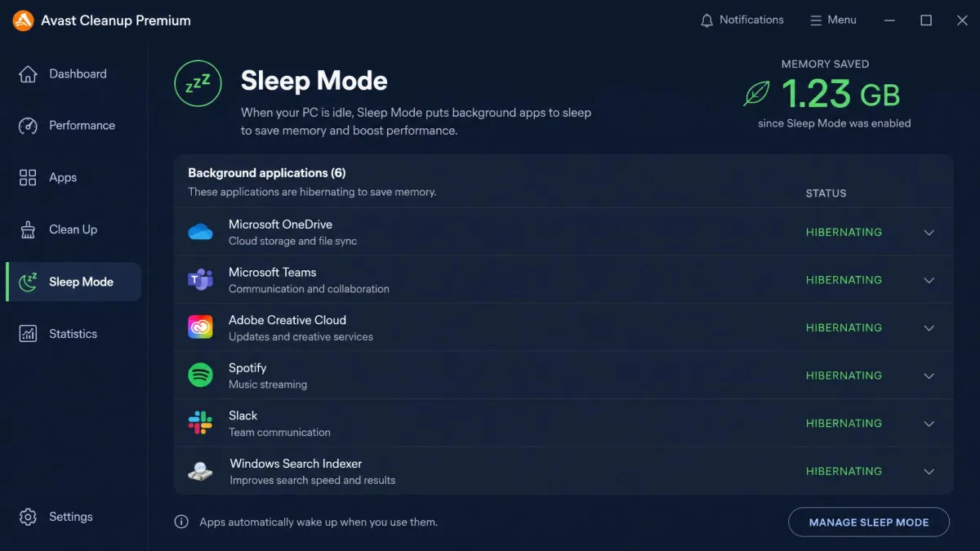Open the Menu label in title bar

click(842, 20)
